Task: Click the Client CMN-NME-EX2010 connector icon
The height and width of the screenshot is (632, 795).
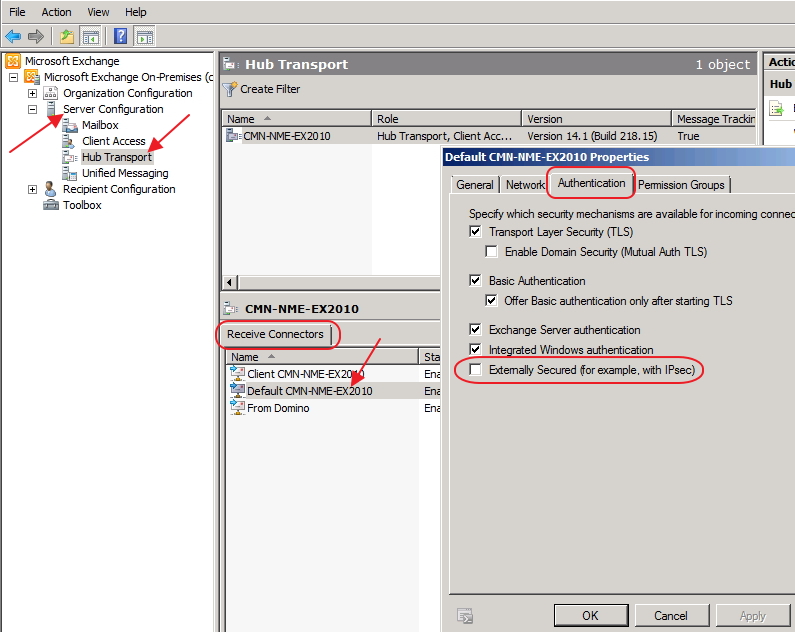Action: click(x=237, y=374)
